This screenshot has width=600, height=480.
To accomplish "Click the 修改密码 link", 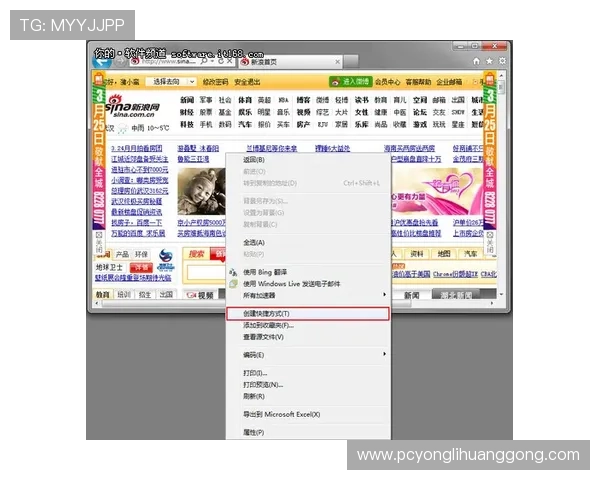I will click(215, 82).
